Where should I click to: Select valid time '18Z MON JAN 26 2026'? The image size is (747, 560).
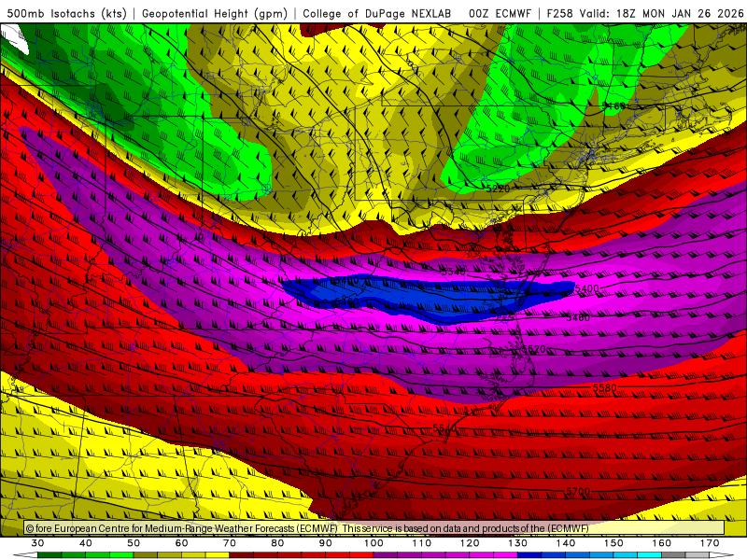pyautogui.click(x=680, y=13)
